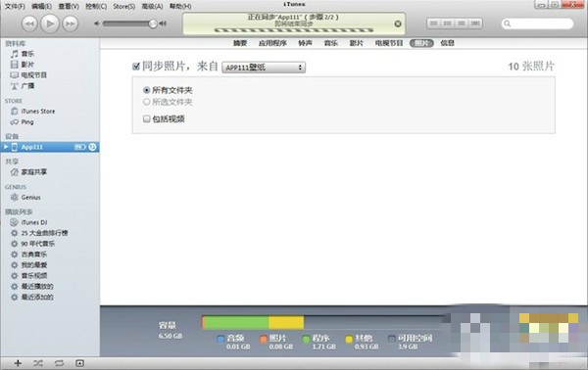Switch to the 应用程序 tab
The image size is (588, 370).
point(272,43)
